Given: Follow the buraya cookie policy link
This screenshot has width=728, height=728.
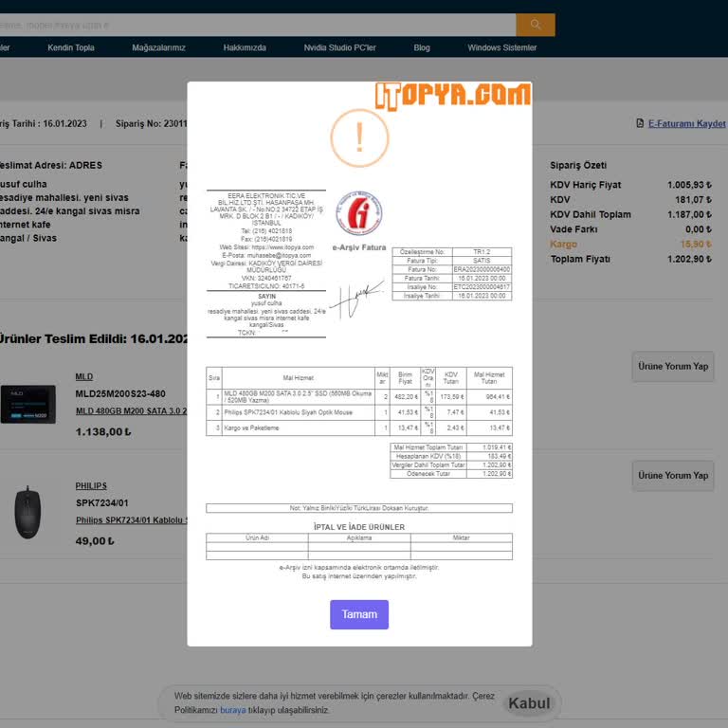Looking at the screenshot, I should click(232, 710).
